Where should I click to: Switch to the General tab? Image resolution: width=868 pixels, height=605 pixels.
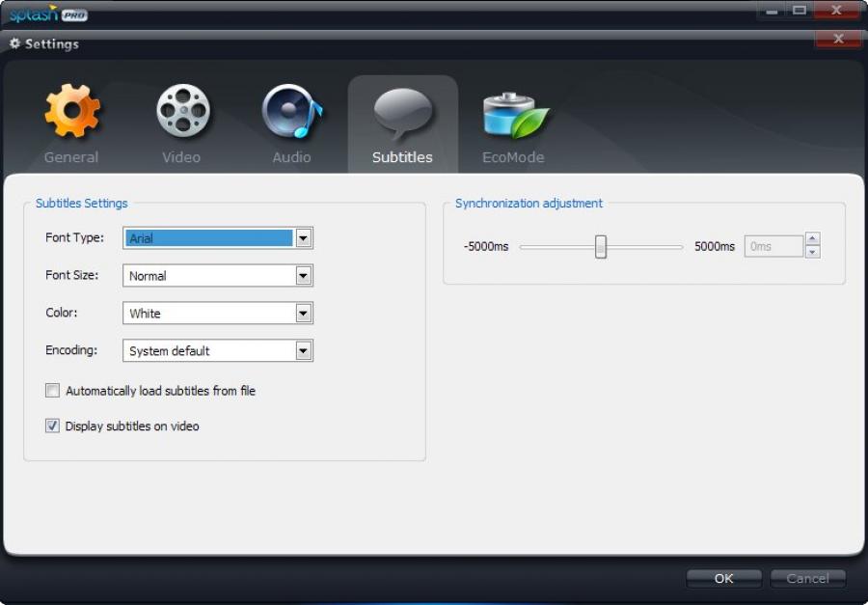coord(71,124)
